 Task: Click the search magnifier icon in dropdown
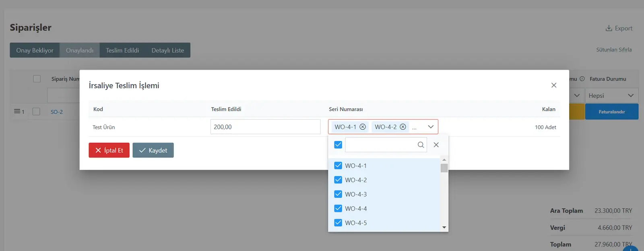[x=421, y=145]
